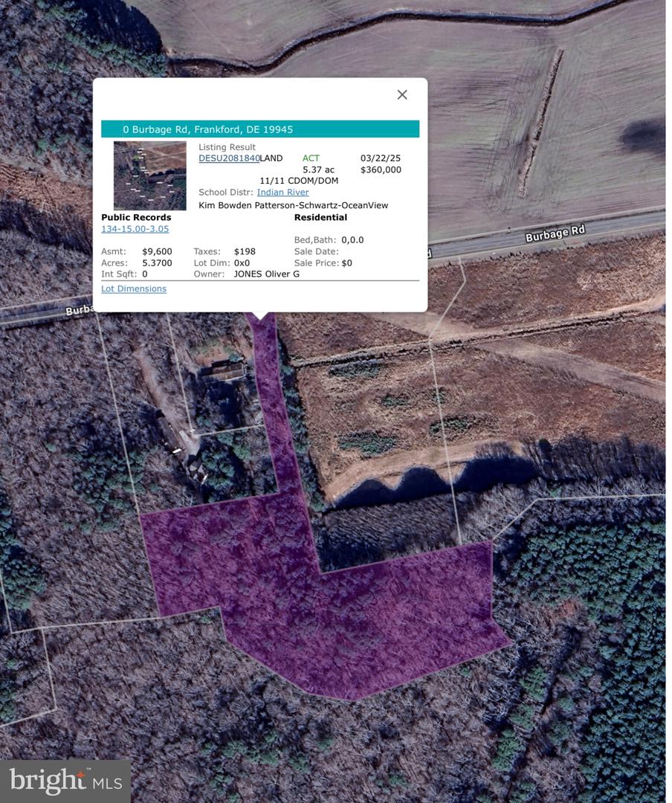
Task: Click the house beside the parcel driveway
Action: click(x=224, y=370)
